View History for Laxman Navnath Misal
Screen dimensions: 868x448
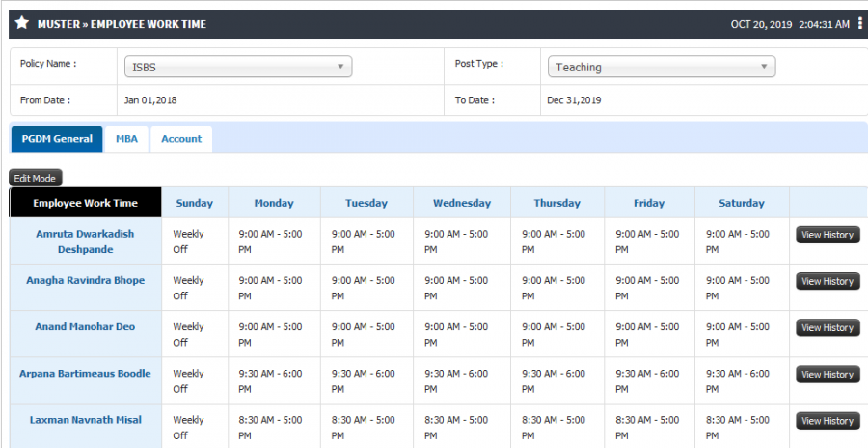tap(827, 421)
